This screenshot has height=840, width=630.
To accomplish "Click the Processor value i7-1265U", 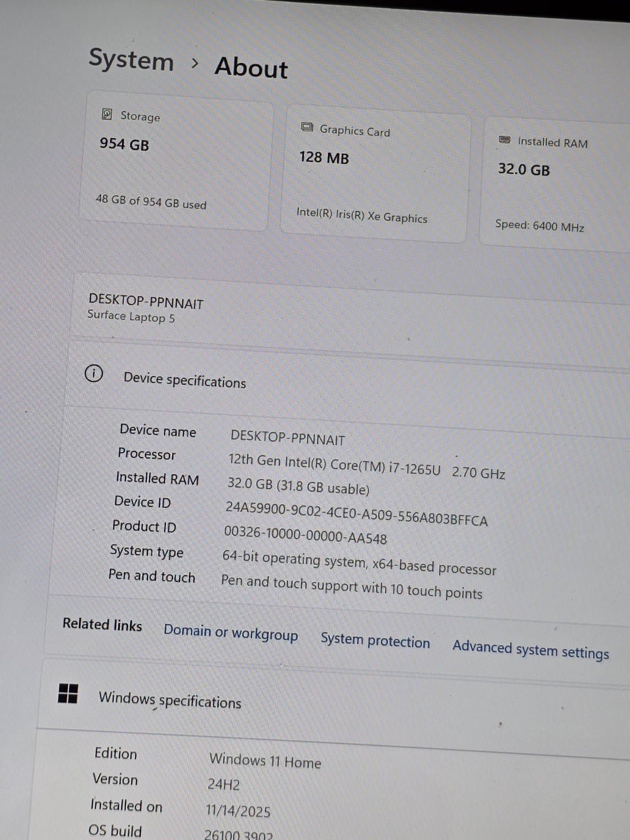I will [366, 466].
